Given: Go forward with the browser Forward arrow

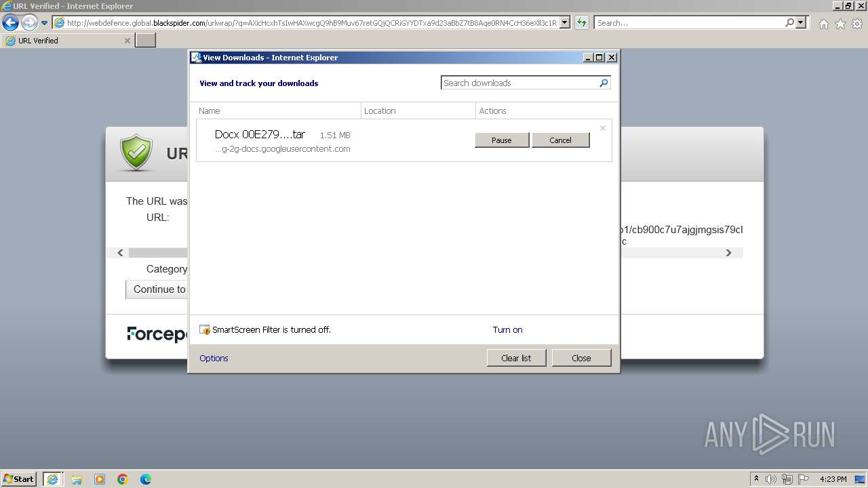Looking at the screenshot, I should tap(28, 22).
